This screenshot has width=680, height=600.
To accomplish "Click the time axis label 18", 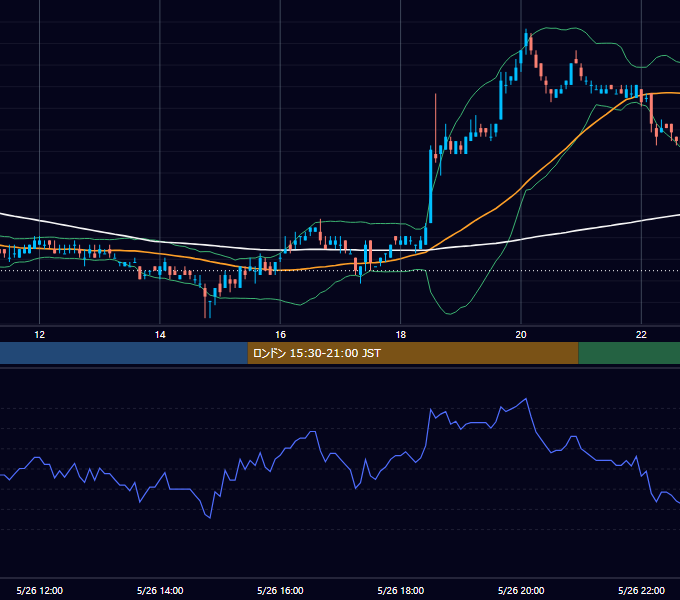I will click(x=401, y=335).
